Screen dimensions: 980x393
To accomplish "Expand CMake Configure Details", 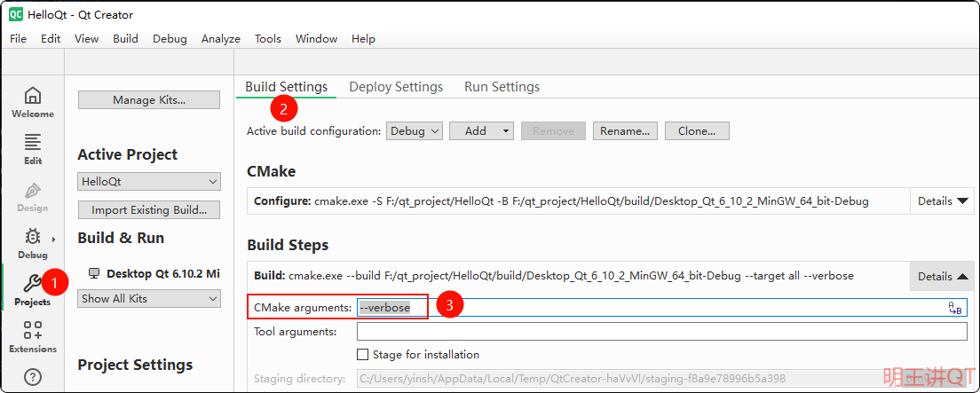I will (942, 201).
